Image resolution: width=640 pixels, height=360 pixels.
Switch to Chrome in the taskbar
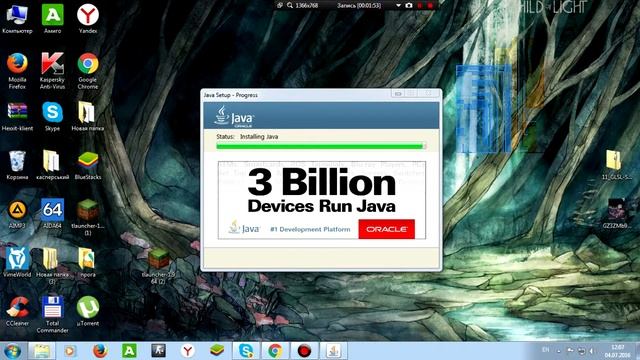[275, 351]
